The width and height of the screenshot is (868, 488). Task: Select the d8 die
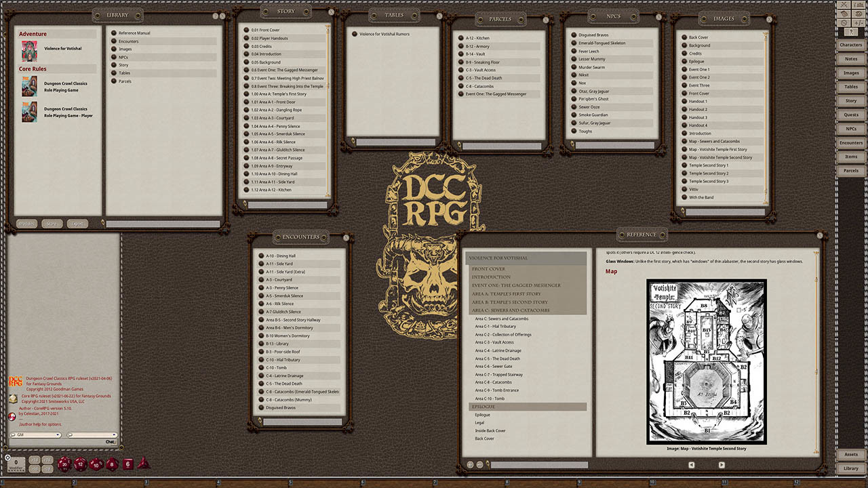pyautogui.click(x=112, y=464)
